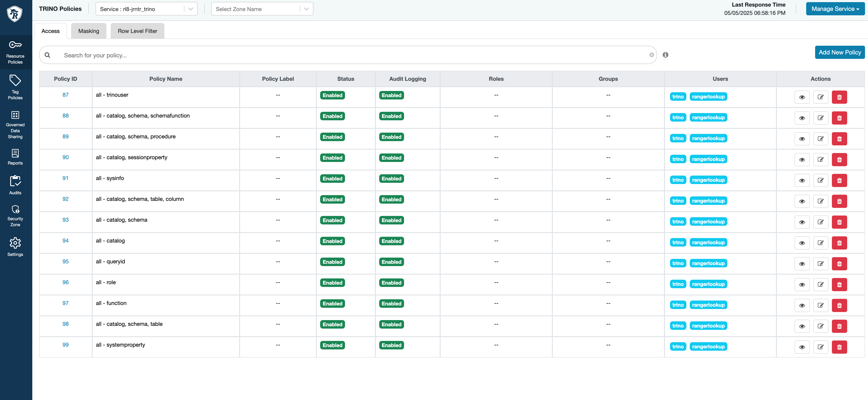Open Resource Policies in sidebar

tap(15, 52)
